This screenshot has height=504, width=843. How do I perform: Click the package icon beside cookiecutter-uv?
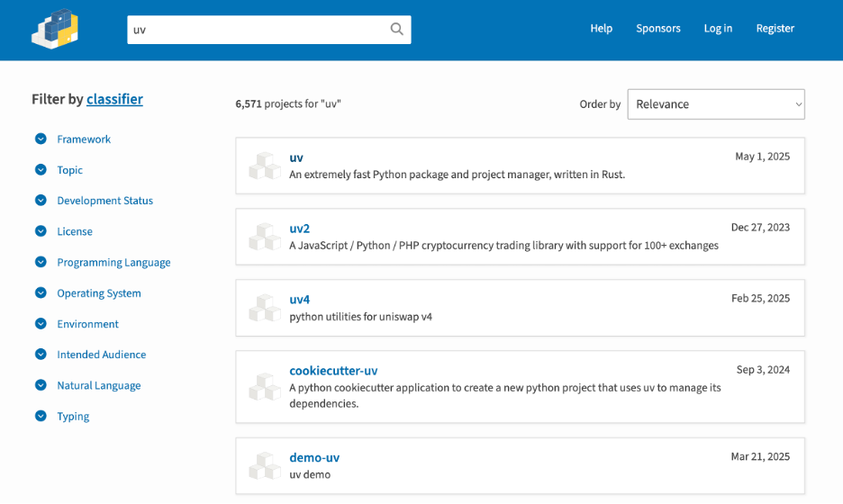265,386
